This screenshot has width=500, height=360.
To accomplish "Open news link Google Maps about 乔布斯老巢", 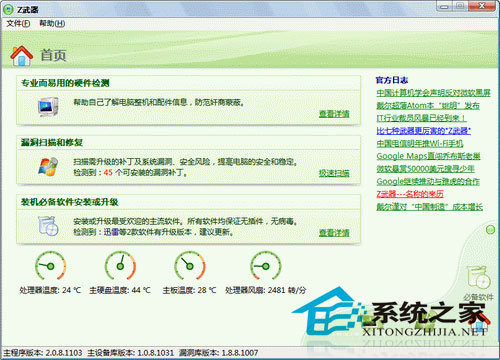I will coord(428,156).
